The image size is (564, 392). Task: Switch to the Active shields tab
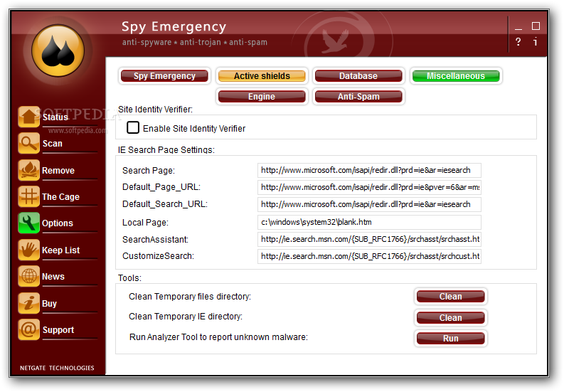pyautogui.click(x=262, y=76)
